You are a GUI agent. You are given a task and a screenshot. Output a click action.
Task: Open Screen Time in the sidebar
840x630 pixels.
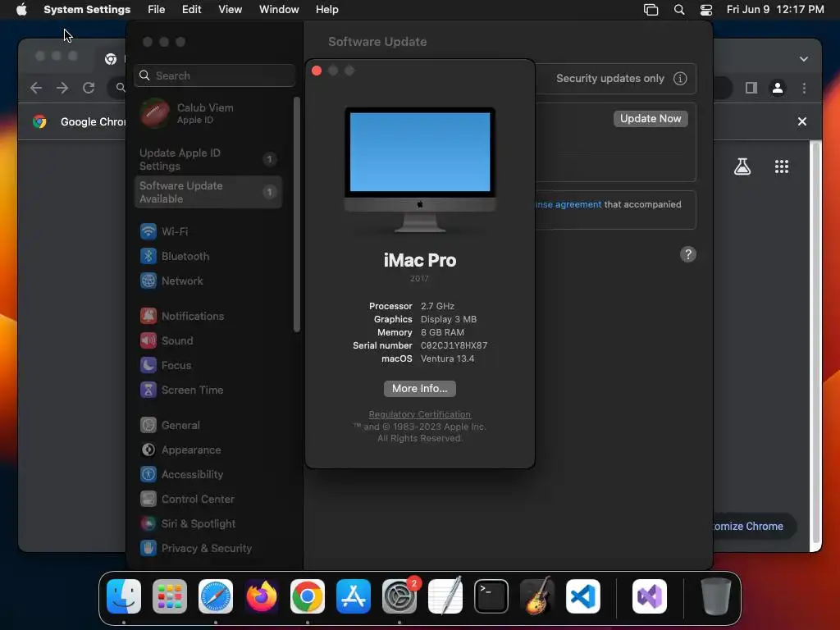[208, 390]
